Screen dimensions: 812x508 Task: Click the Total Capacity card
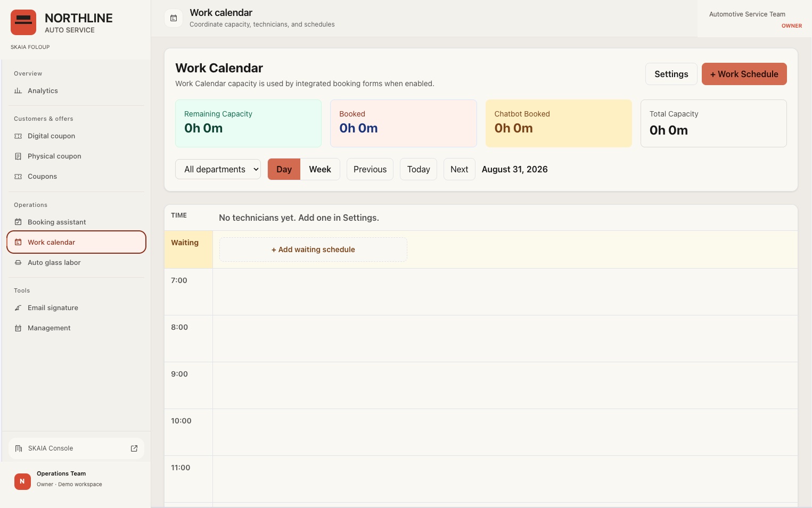[713, 123]
